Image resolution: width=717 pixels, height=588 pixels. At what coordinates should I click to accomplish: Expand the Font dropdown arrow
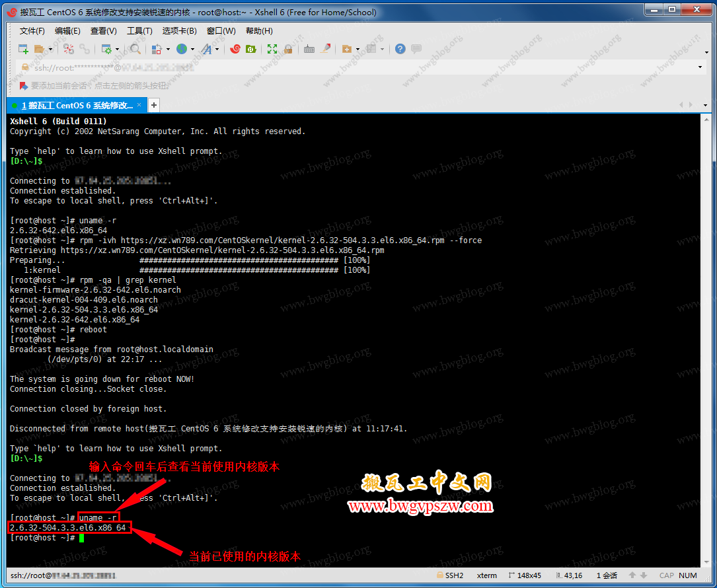pos(217,50)
